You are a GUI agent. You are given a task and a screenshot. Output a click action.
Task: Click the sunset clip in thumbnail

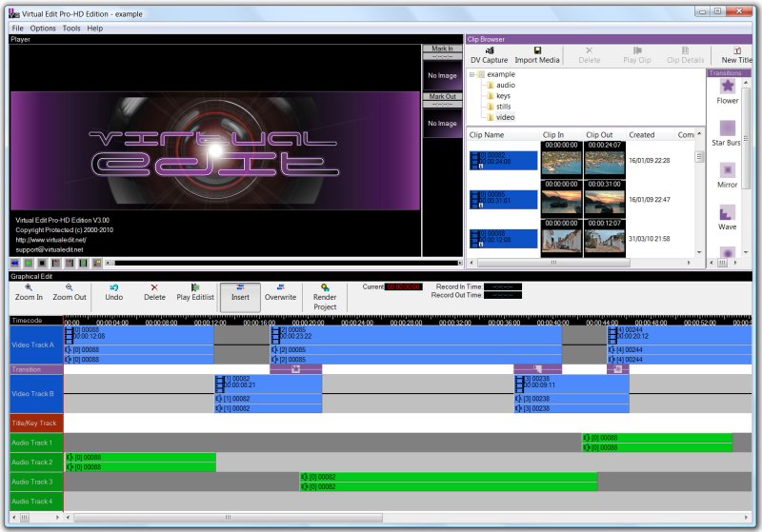pyautogui.click(x=561, y=202)
